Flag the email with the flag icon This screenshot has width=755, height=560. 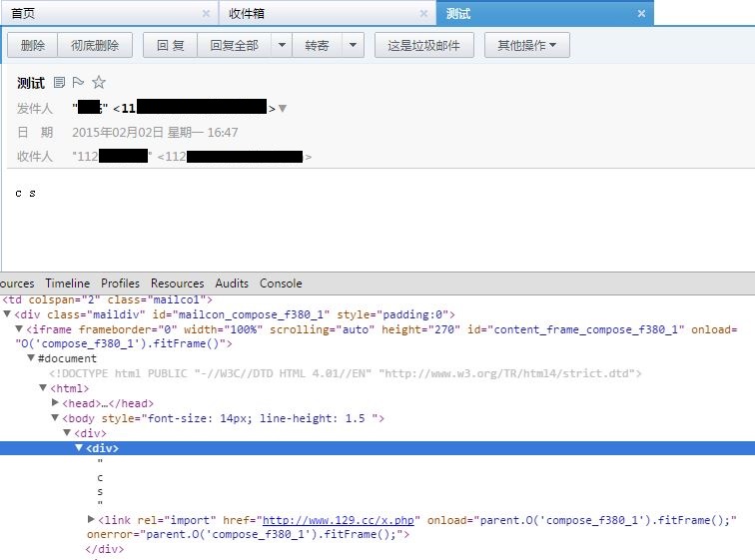[x=78, y=82]
